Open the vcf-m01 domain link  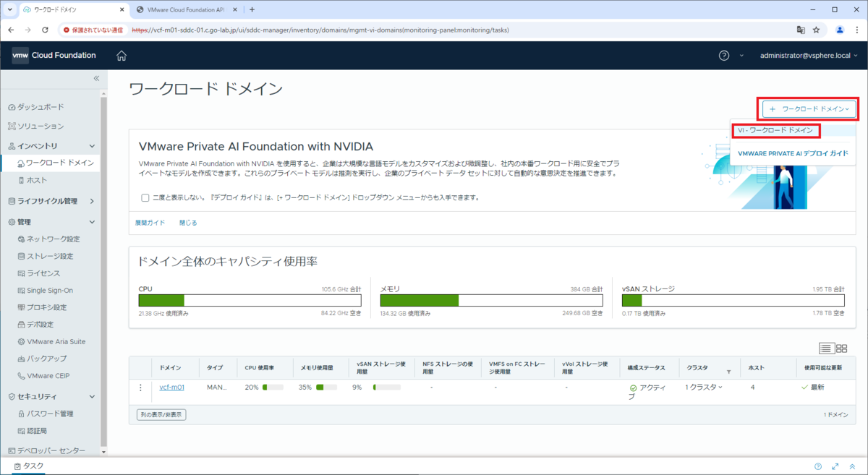pos(171,388)
